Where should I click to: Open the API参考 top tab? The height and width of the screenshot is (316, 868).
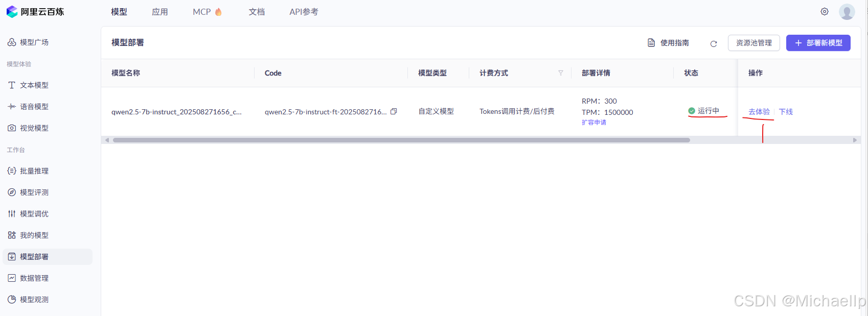[304, 12]
